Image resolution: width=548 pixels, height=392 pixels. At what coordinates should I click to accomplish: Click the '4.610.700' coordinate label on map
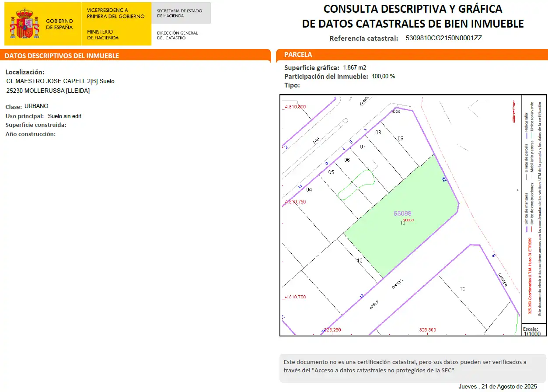[x=295, y=297]
